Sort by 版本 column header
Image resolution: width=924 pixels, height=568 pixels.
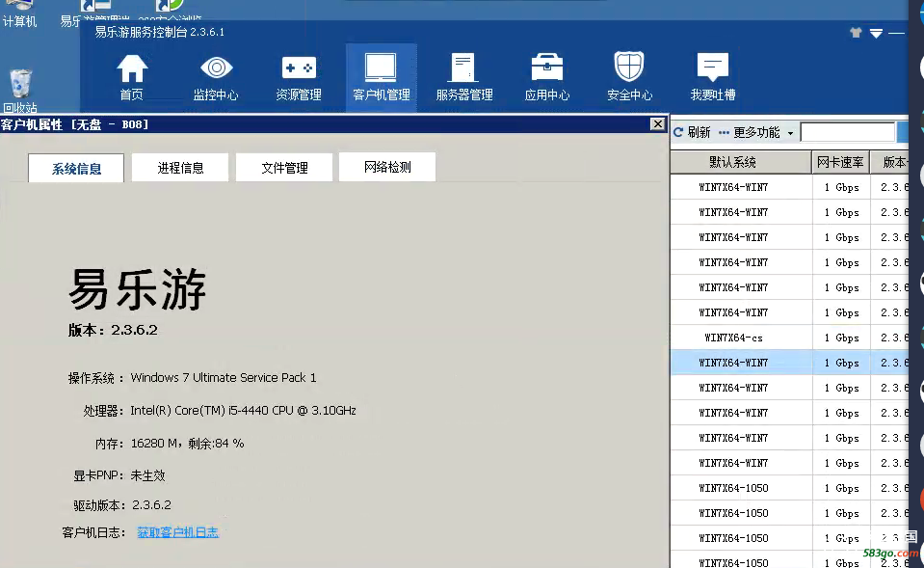tap(890, 162)
